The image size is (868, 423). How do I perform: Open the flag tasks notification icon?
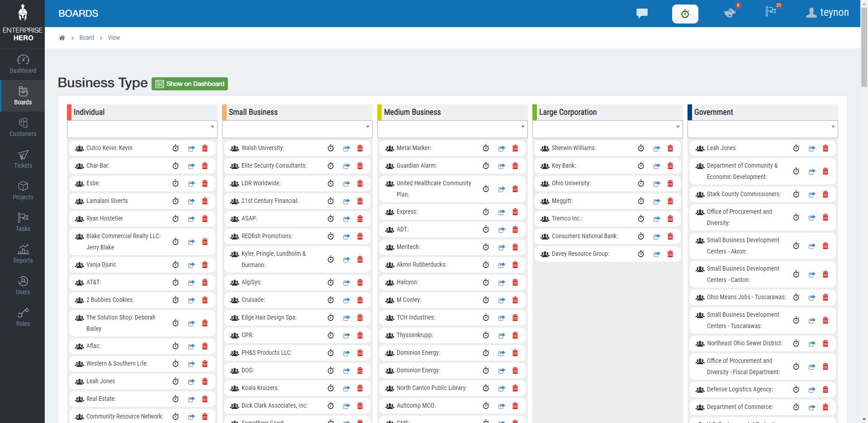click(771, 11)
